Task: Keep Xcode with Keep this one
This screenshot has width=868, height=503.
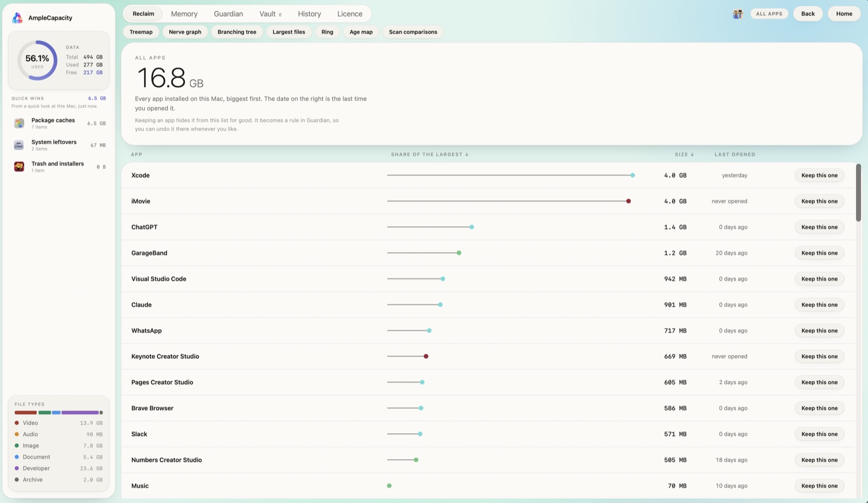Action: click(819, 175)
